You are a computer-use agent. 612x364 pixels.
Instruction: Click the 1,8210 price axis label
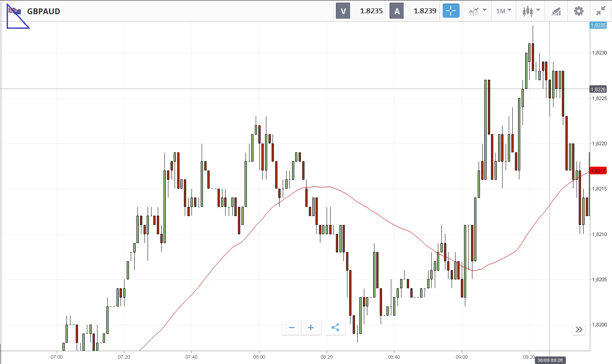point(599,234)
